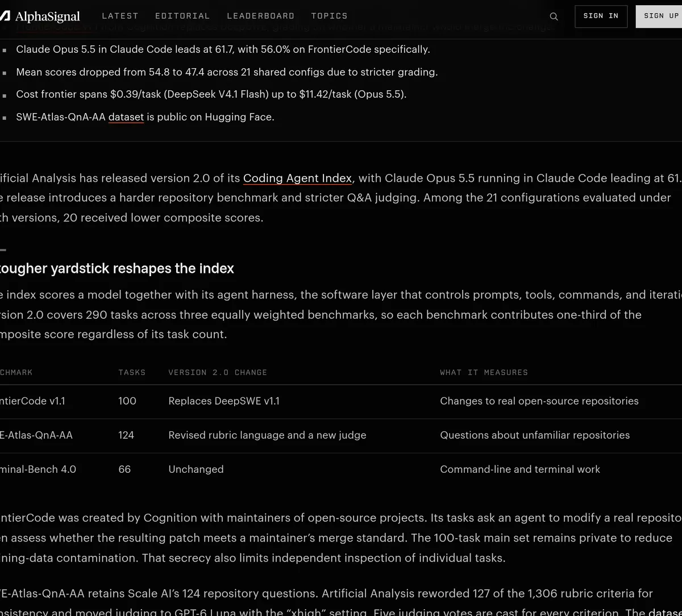Screen dimensions: 682x616
Task: Click the SWE-Atlas-QnA-AA table row
Action: click(341, 436)
